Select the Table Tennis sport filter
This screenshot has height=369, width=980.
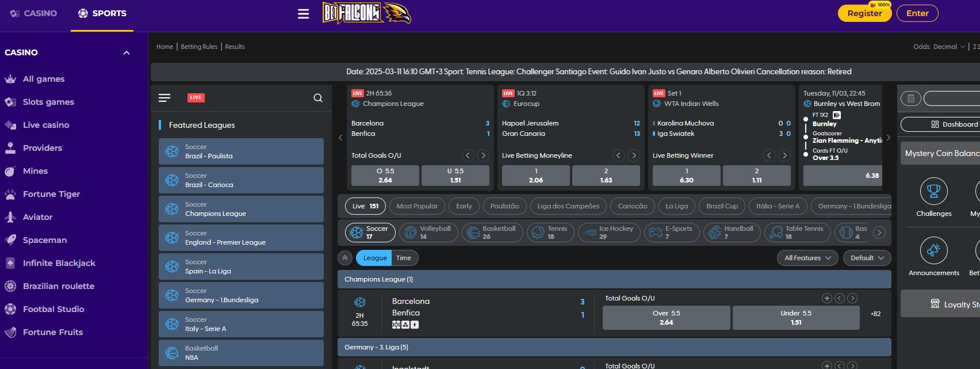coord(799,233)
